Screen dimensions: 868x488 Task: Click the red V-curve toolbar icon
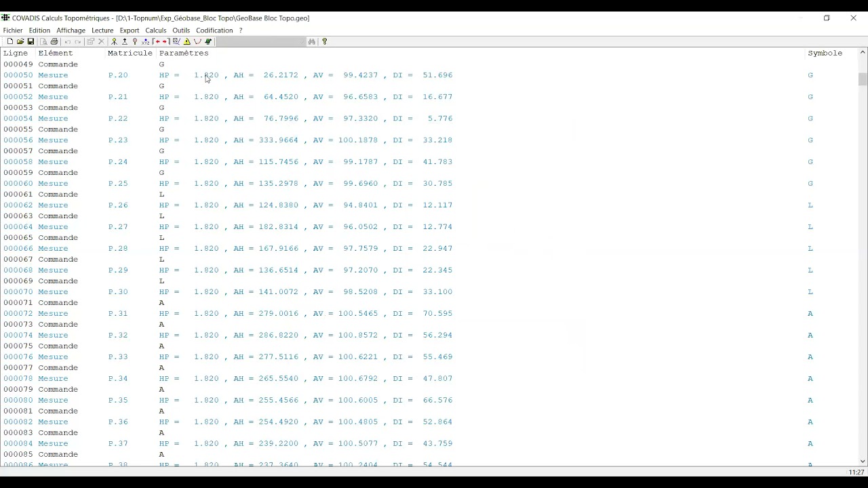(197, 41)
